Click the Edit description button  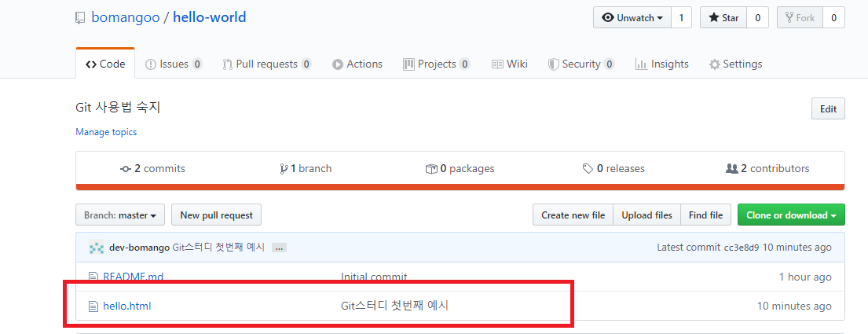[828, 109]
